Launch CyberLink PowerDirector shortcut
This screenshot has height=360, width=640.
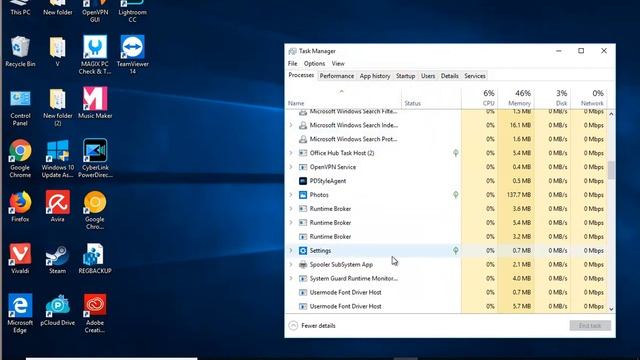95,158
